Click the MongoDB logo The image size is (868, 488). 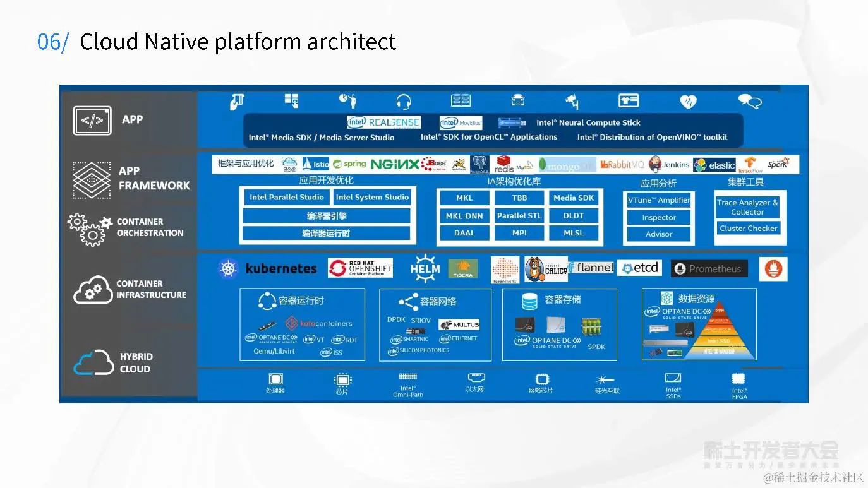click(567, 165)
